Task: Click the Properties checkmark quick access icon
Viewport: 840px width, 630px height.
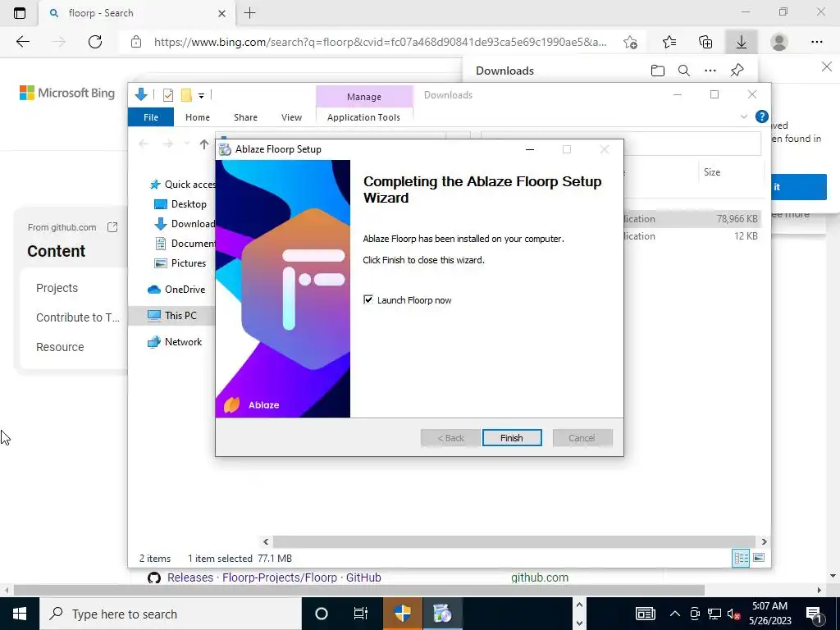Action: (168, 95)
